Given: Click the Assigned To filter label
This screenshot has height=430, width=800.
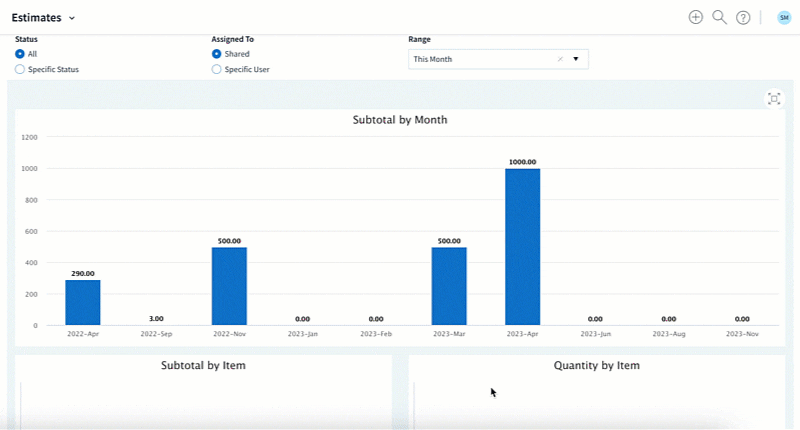Looking at the screenshot, I should tap(232, 39).
